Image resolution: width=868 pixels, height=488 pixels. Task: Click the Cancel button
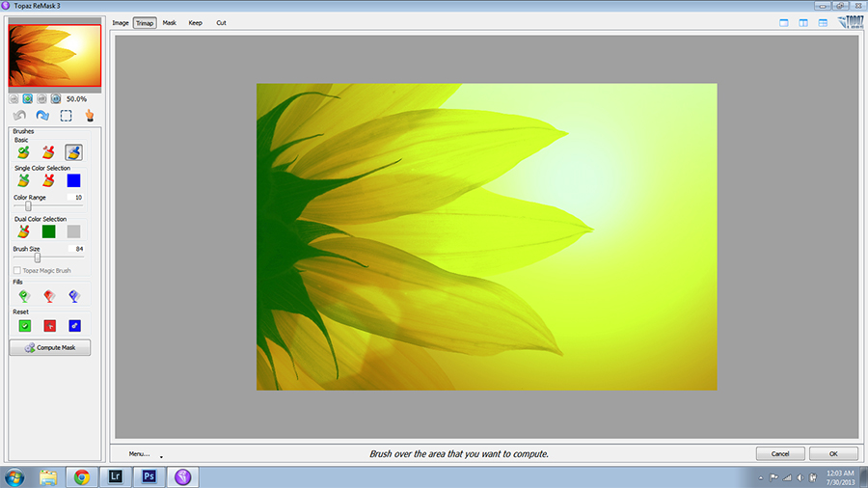tap(780, 453)
